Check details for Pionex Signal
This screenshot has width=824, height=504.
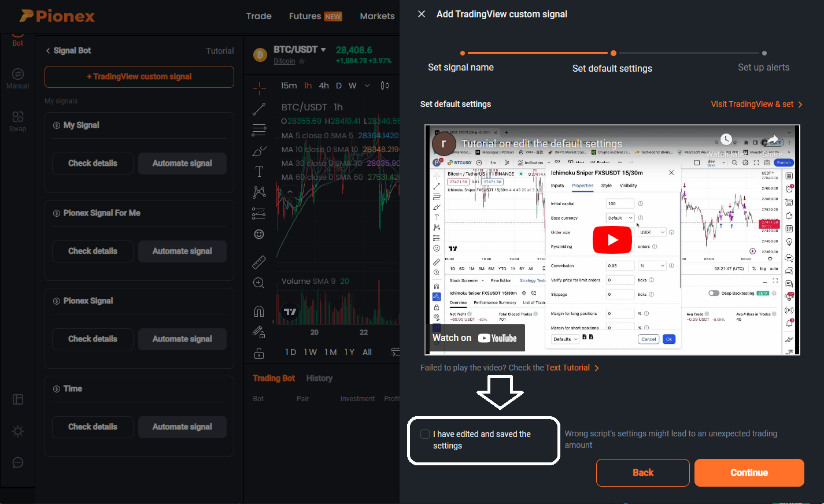click(93, 339)
